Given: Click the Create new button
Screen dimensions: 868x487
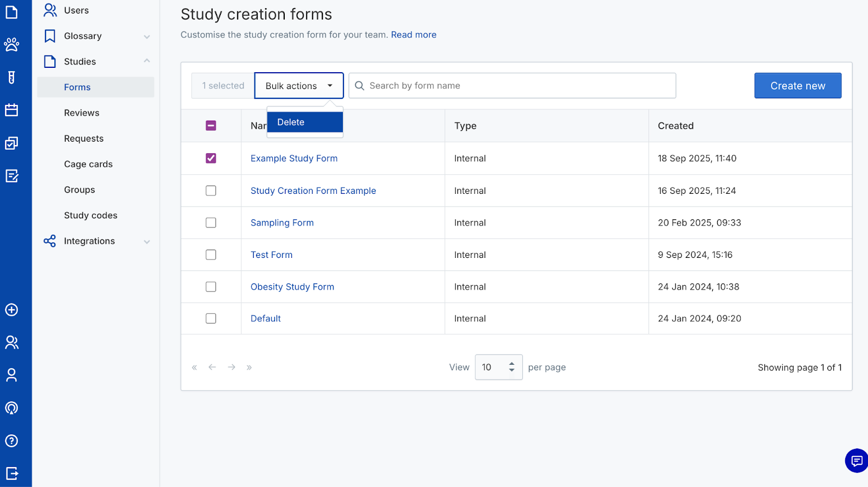Looking at the screenshot, I should point(797,86).
